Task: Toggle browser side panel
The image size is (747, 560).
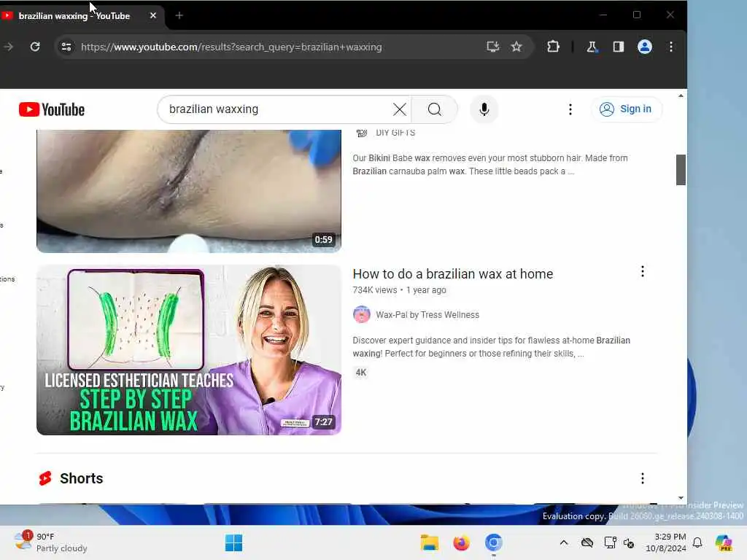Action: pos(619,47)
